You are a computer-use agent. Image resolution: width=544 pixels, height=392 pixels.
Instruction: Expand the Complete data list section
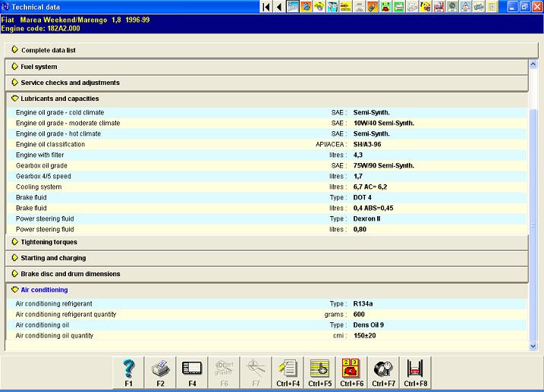point(48,50)
